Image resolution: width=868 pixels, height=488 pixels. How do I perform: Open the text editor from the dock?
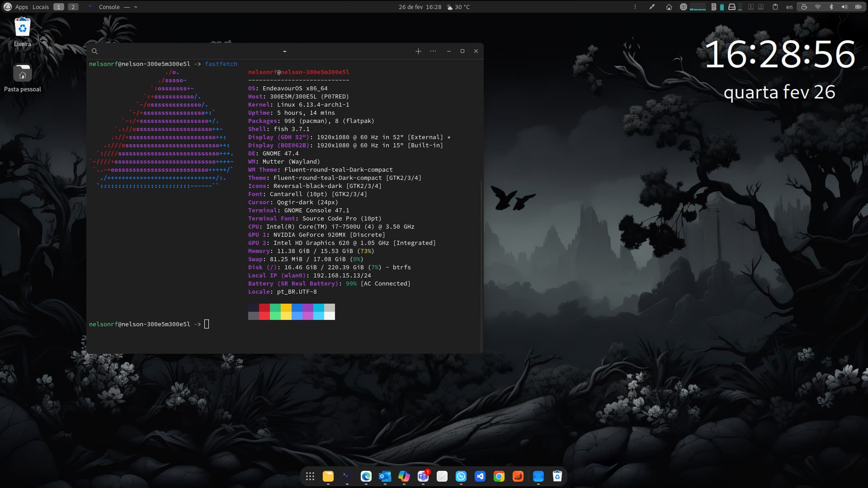442,476
